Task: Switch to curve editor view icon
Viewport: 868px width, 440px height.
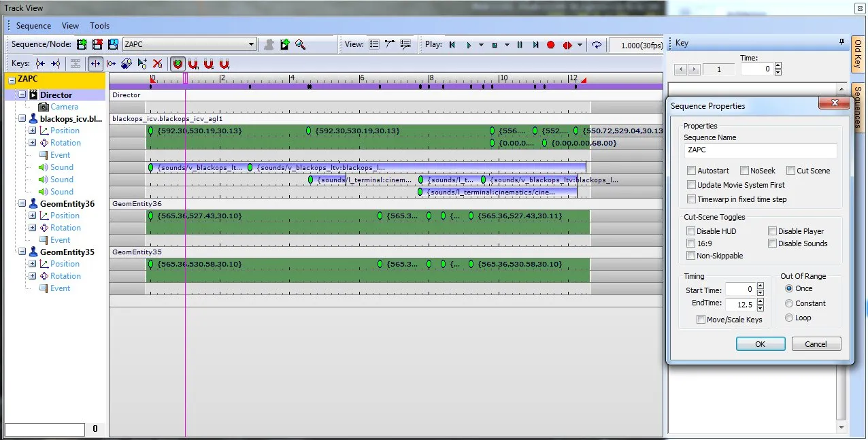Action: (390, 44)
